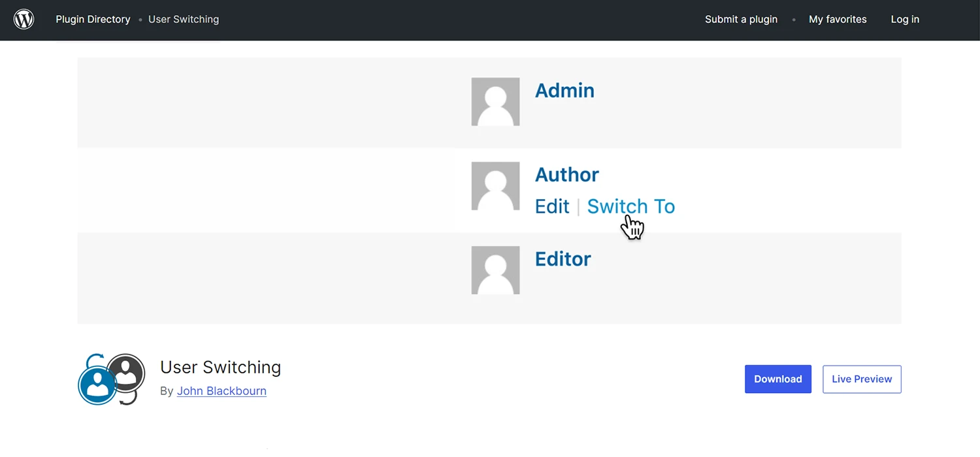Click the Editor avatar placeholder
The height and width of the screenshot is (457, 980).
click(x=495, y=270)
